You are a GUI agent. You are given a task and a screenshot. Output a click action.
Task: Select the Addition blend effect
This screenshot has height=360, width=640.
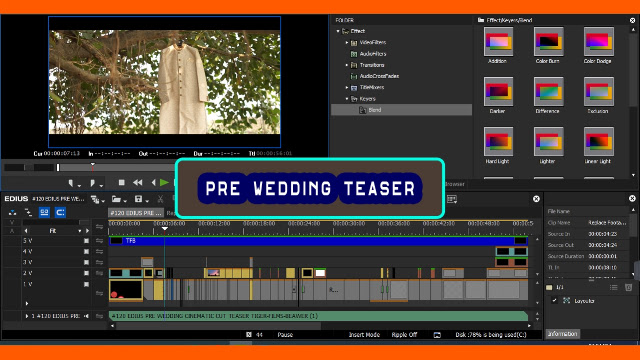498,42
